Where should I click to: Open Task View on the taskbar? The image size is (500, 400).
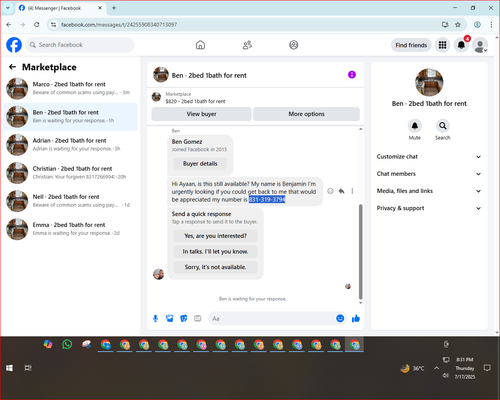pyautogui.click(x=28, y=368)
